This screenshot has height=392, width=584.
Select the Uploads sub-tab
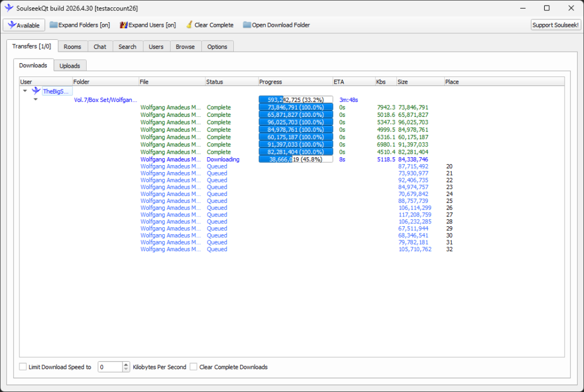click(70, 66)
